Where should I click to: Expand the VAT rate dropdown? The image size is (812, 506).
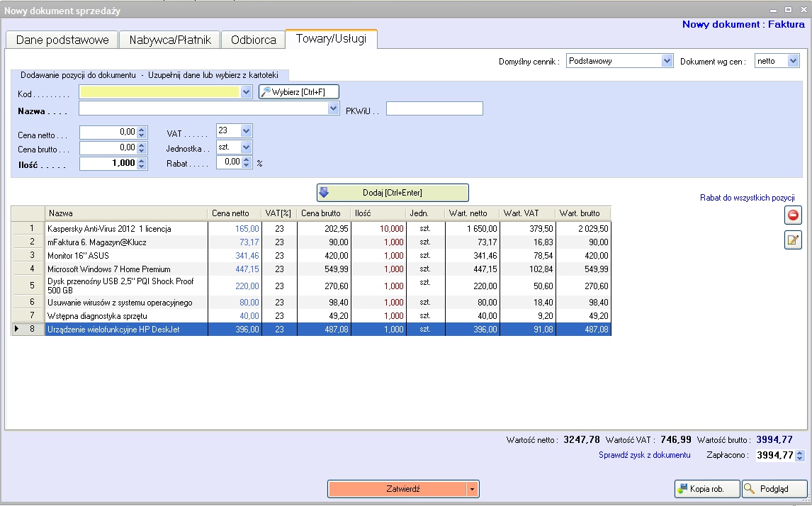pos(246,131)
